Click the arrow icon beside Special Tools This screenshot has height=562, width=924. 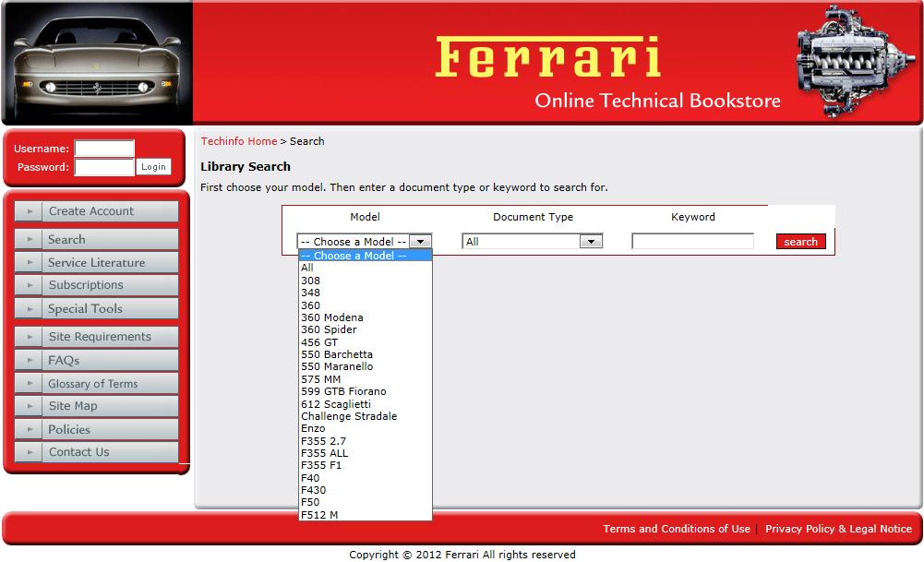[30, 308]
